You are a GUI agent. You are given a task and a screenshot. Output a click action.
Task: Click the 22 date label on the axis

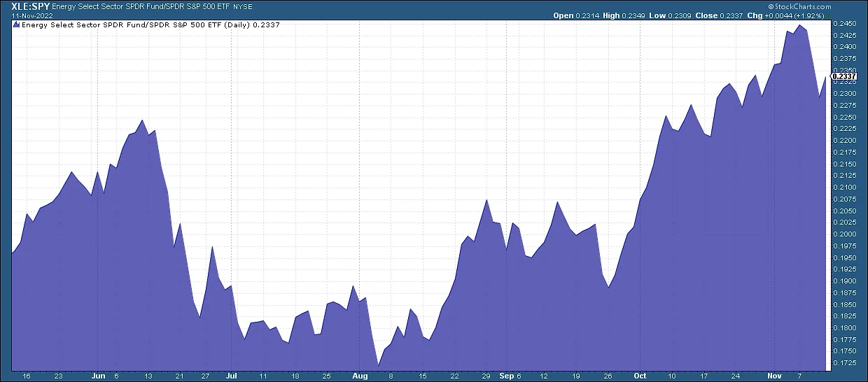455,376
